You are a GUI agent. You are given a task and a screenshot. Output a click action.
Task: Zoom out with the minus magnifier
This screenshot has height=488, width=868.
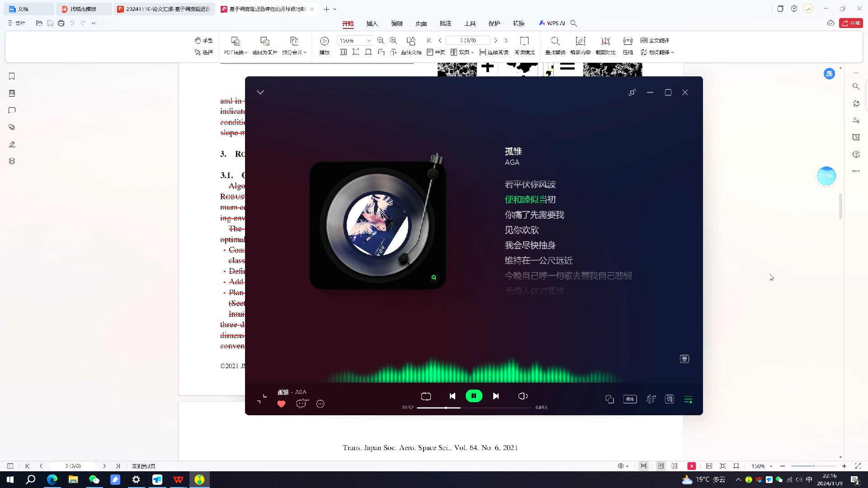tap(381, 41)
